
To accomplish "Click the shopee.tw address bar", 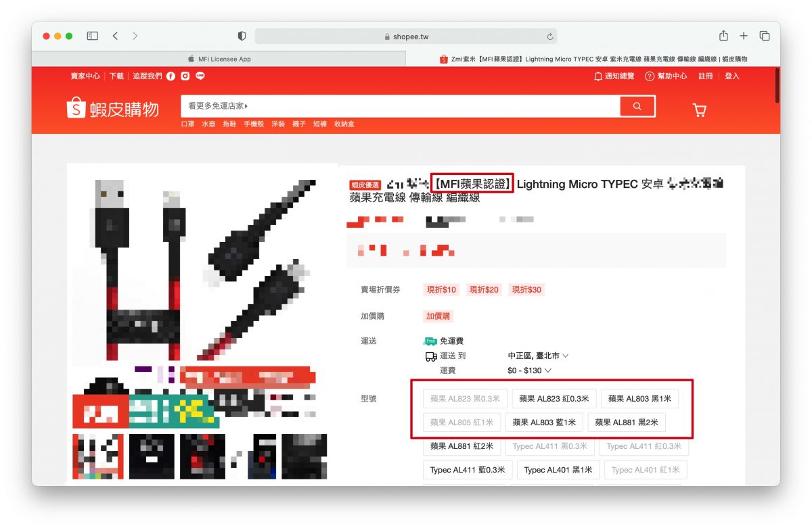I will tap(405, 37).
